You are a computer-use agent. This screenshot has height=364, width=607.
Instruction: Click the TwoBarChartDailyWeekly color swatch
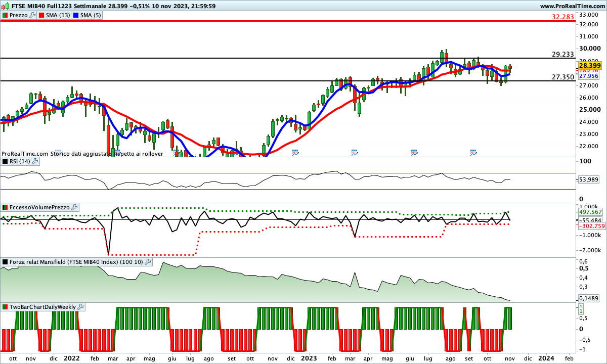point(5,307)
